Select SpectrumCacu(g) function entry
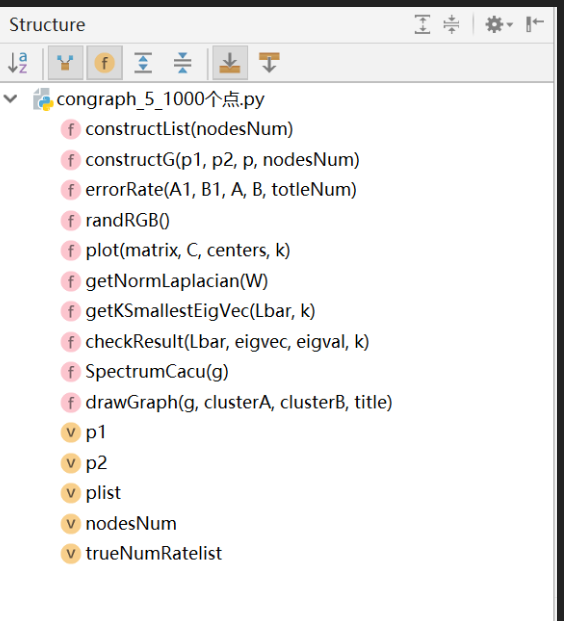The image size is (564, 621). (157, 372)
